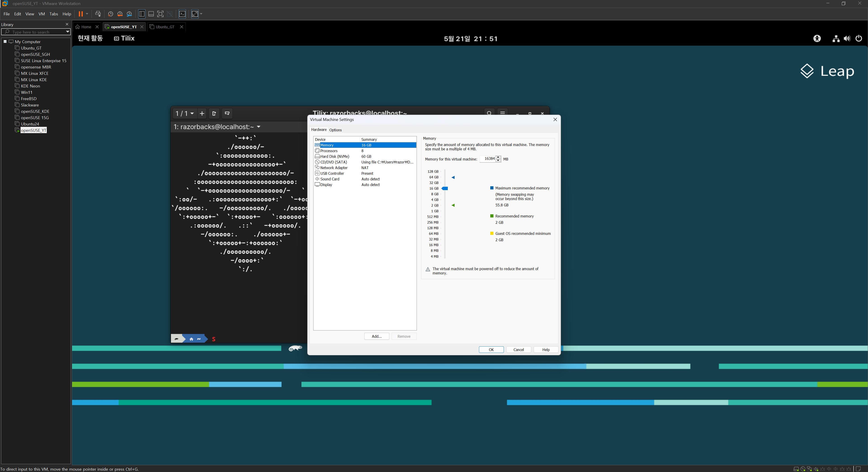Open the console view toolbar icon
The width and height of the screenshot is (868, 472).
click(x=182, y=14)
